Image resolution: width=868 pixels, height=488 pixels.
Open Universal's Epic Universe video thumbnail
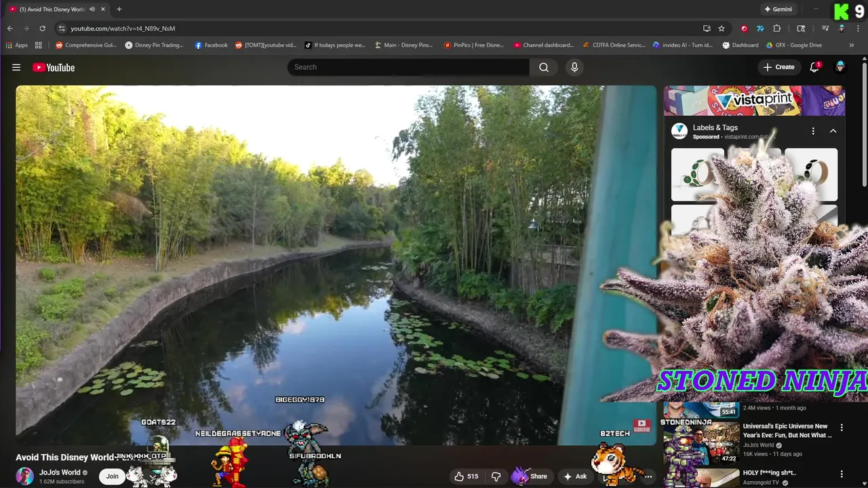point(701,443)
